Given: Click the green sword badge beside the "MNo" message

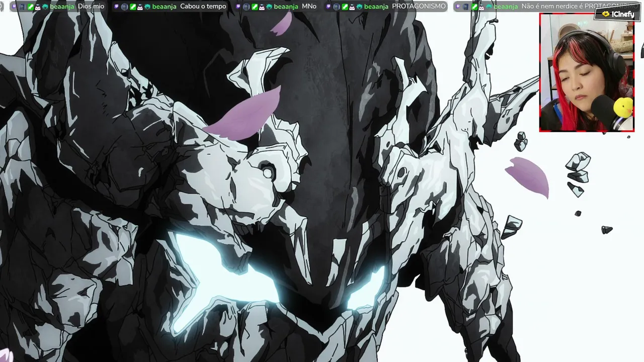Looking at the screenshot, I should click(x=255, y=7).
